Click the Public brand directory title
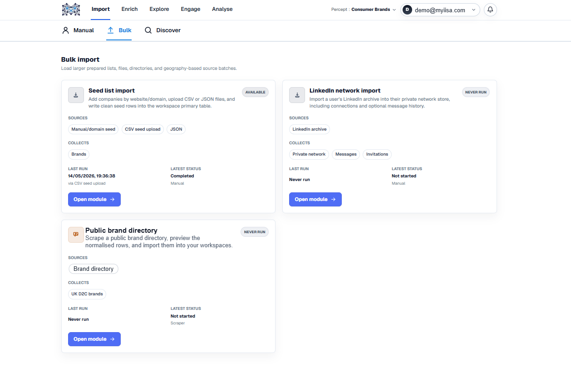571x392 pixels. pos(122,230)
